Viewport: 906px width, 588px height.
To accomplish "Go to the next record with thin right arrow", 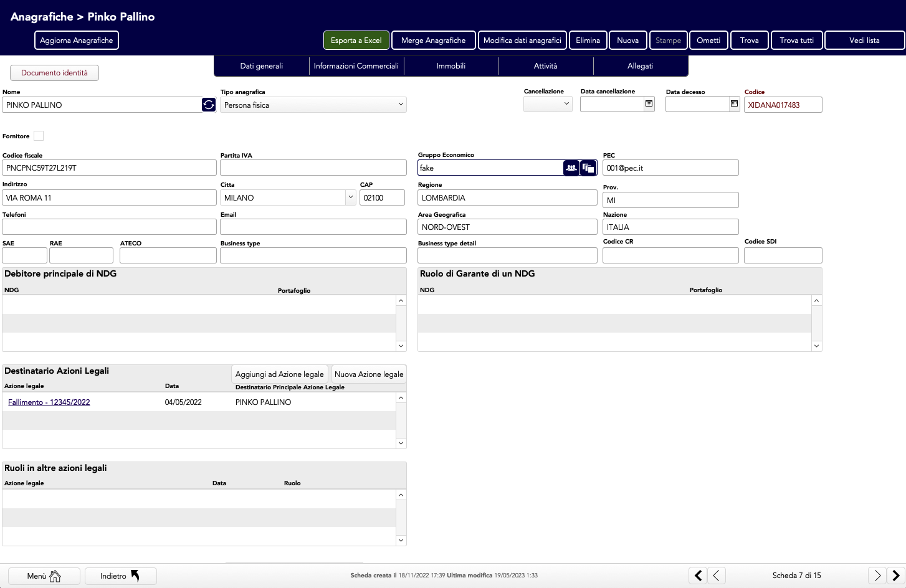I will 877,576.
